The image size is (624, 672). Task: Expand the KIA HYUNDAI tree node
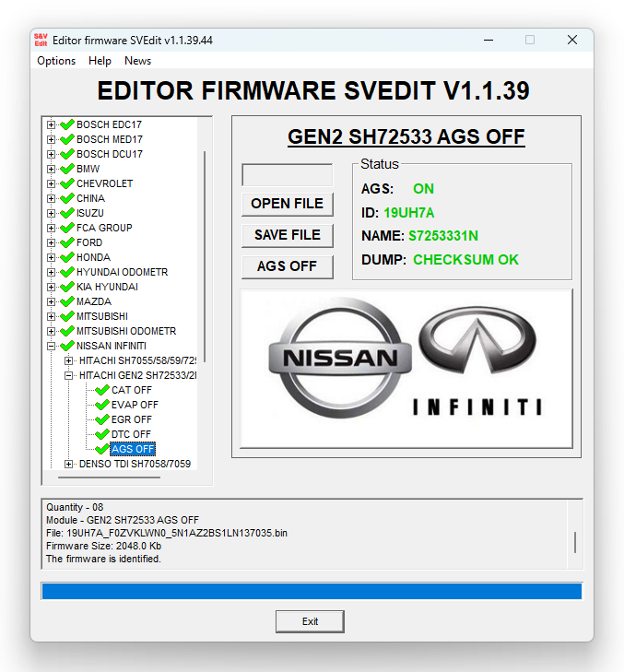coord(51,287)
